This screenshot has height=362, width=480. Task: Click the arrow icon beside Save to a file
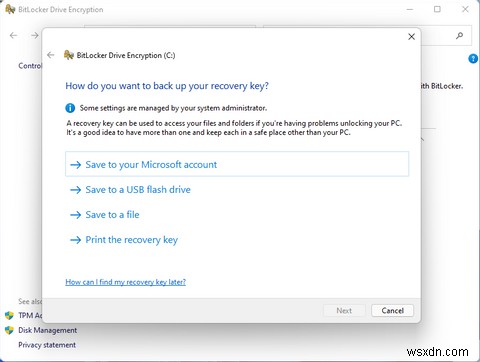[x=76, y=215]
